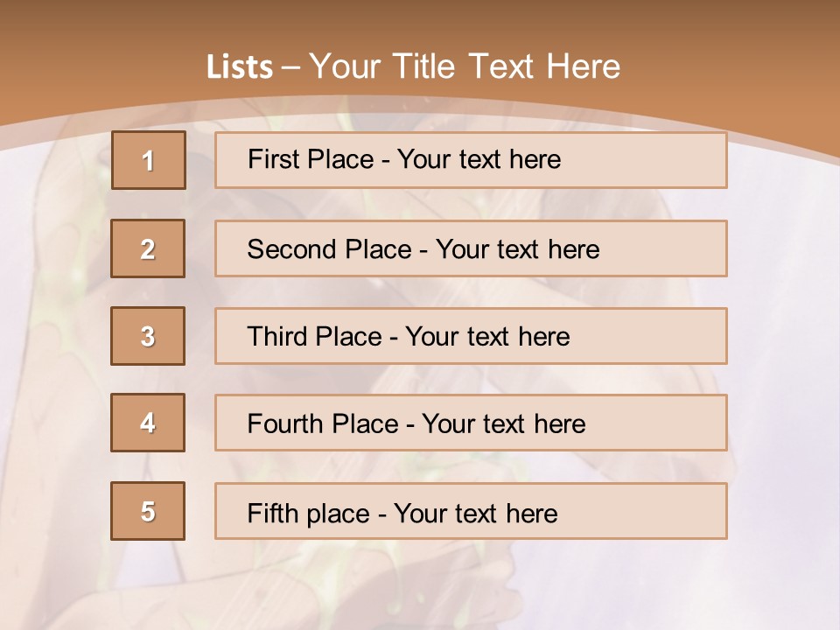Click the bold word Lists in title

[x=240, y=67]
